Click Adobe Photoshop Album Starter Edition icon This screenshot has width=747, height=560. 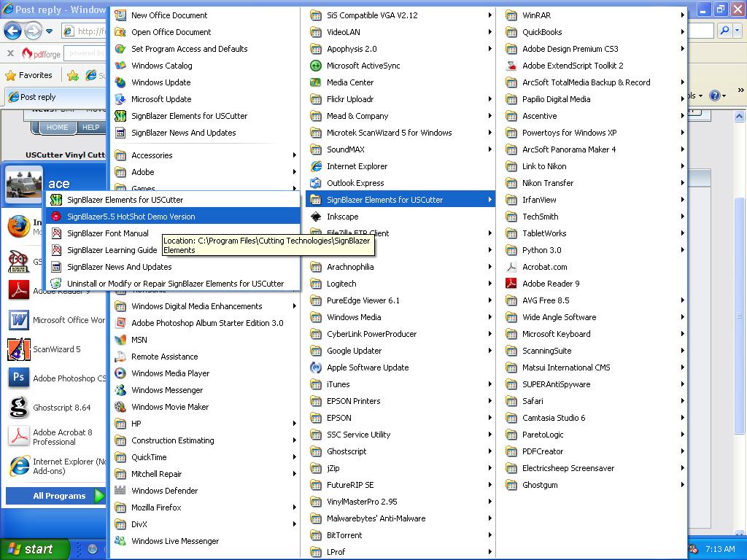point(120,323)
